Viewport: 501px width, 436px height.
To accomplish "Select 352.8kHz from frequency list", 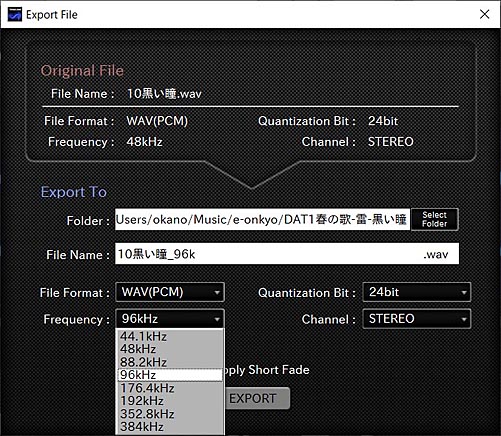I will [x=170, y=414].
